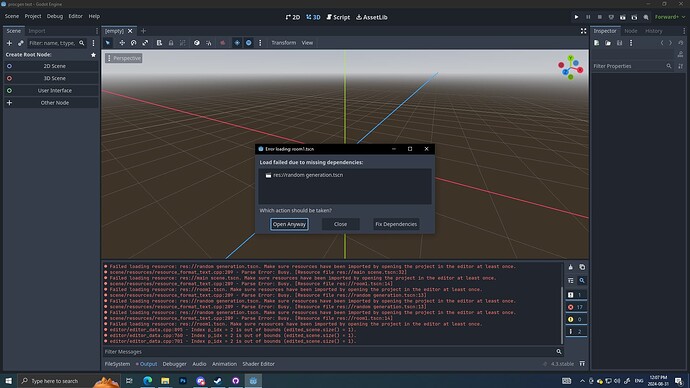This screenshot has width=690, height=388.
Task: Toggle preview environment in viewport toolbar
Action: 249,43
